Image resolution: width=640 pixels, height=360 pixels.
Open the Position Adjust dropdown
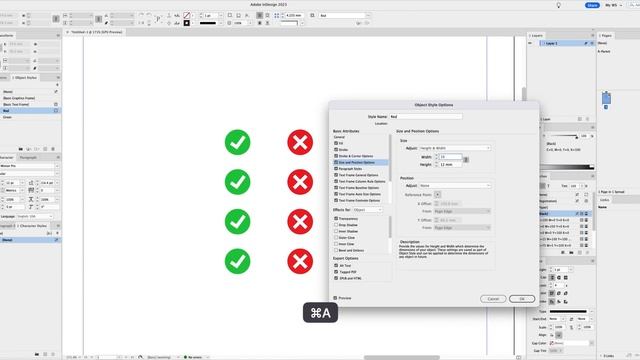(x=455, y=186)
